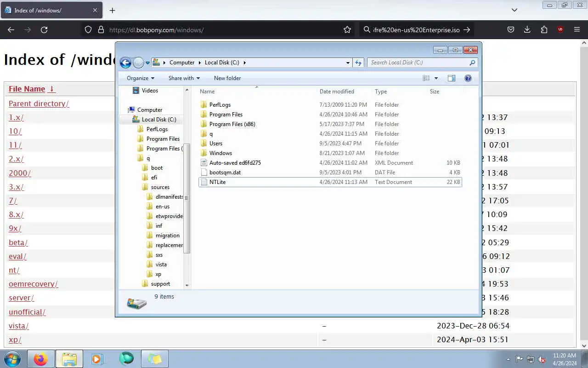Switch to Firefox taskbar icon

point(41,359)
